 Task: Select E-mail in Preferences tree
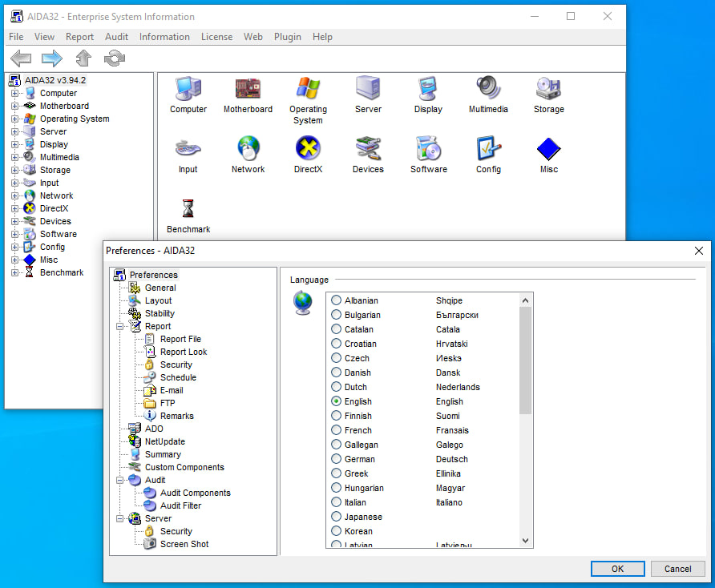172,390
